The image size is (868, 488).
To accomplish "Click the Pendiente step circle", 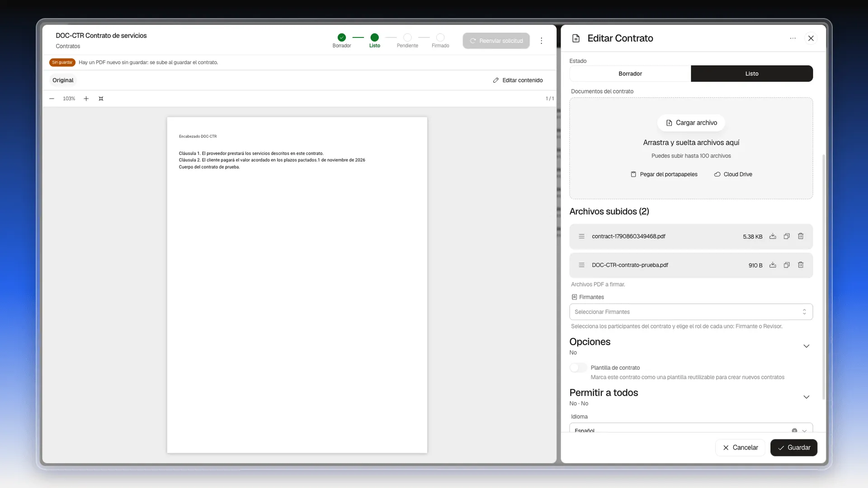I will pyautogui.click(x=407, y=38).
